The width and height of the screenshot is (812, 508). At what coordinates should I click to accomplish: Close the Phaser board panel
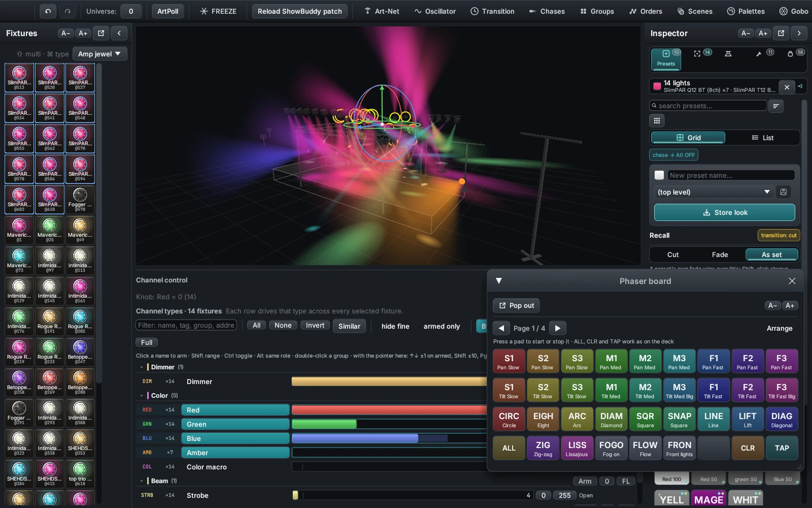792,281
